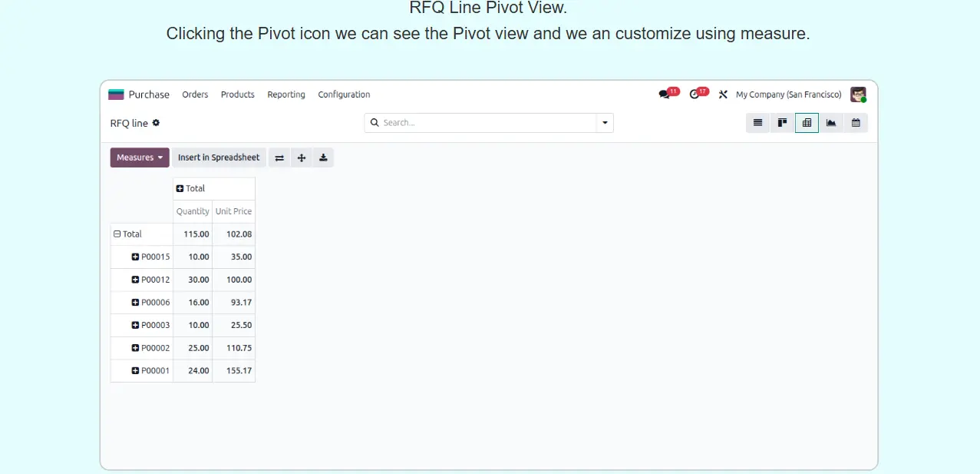Open the Orders menu
980x474 pixels.
pos(195,94)
